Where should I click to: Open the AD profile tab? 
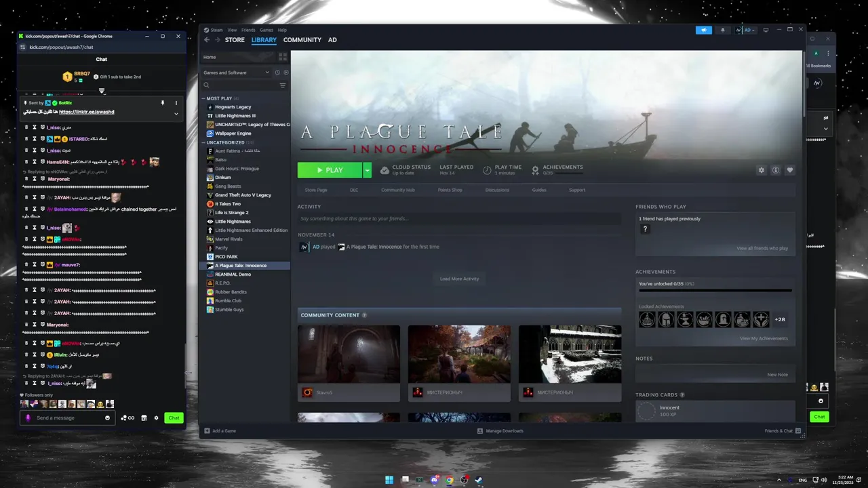click(332, 40)
